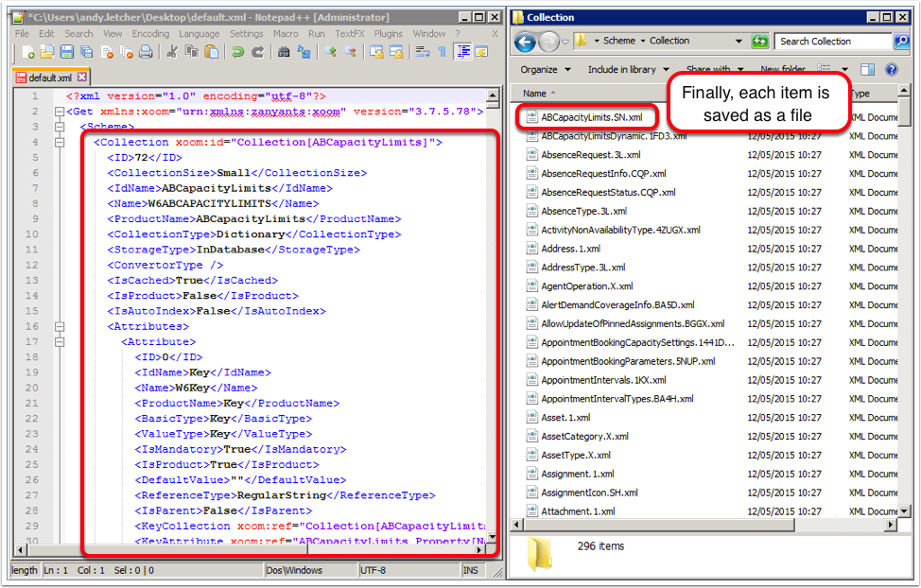Close default.xml tab with red X
The width and height of the screenshot is (921, 588).
81,78
